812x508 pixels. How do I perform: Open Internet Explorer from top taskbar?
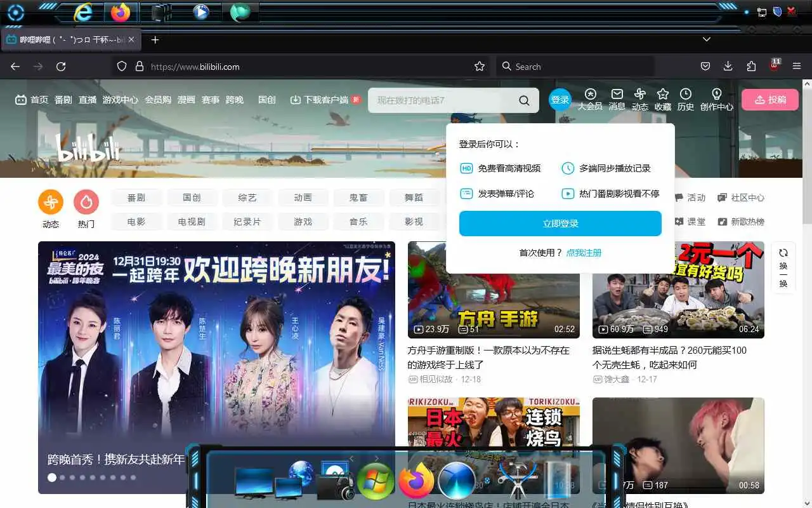pos(82,12)
